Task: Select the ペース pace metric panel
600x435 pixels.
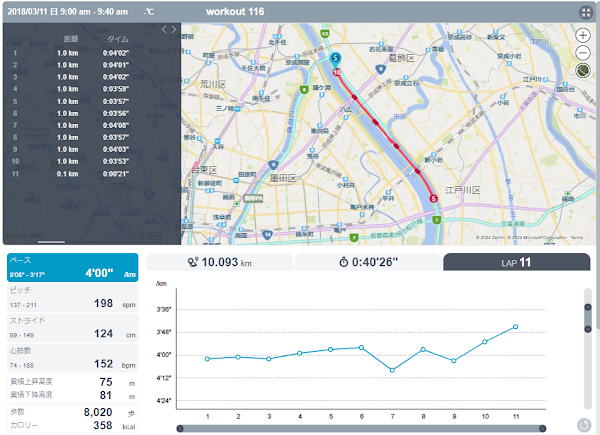Action: (x=73, y=267)
